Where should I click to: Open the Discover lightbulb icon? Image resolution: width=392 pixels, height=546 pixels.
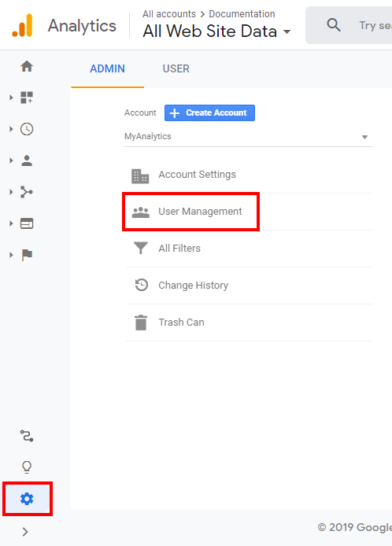(27, 467)
